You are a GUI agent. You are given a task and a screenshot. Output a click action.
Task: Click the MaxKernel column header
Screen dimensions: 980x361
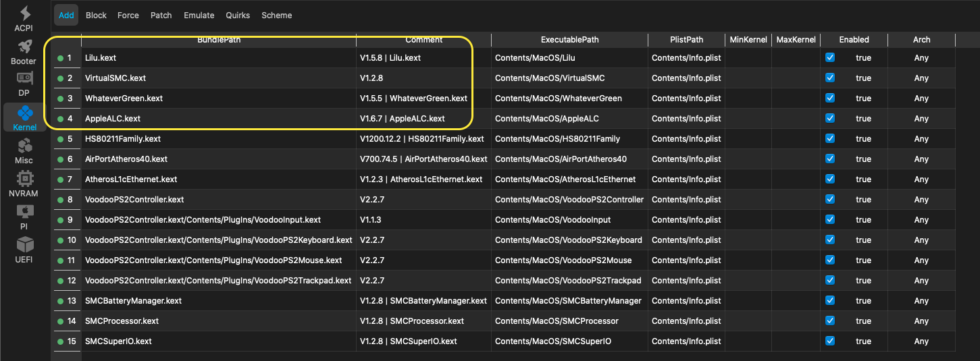[x=796, y=40]
